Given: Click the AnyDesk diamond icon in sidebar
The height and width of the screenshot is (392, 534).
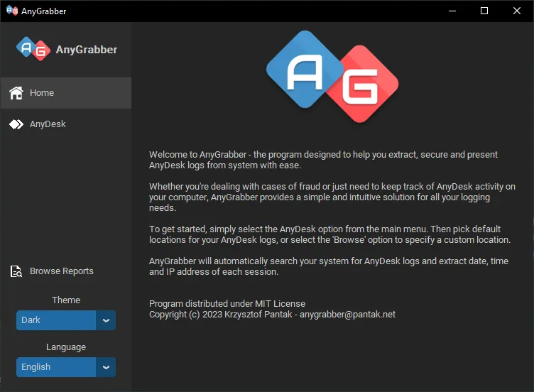Looking at the screenshot, I should (x=16, y=124).
